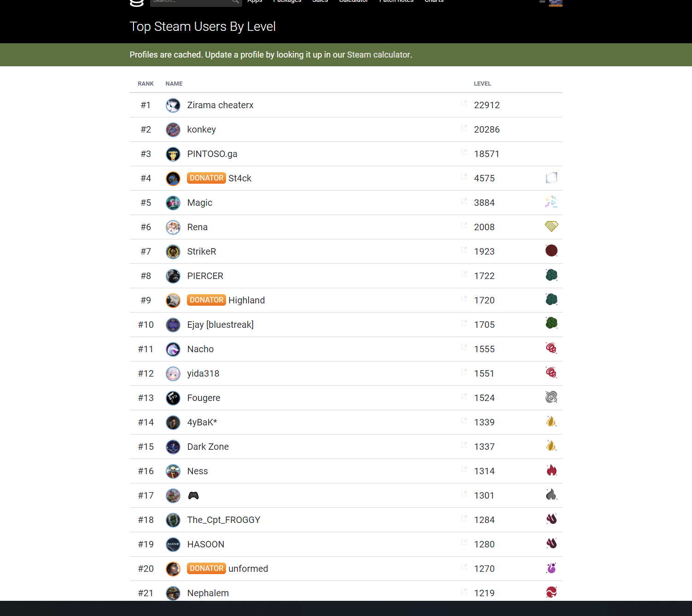Open external profile link for Zirama cheaterx

[x=464, y=103]
